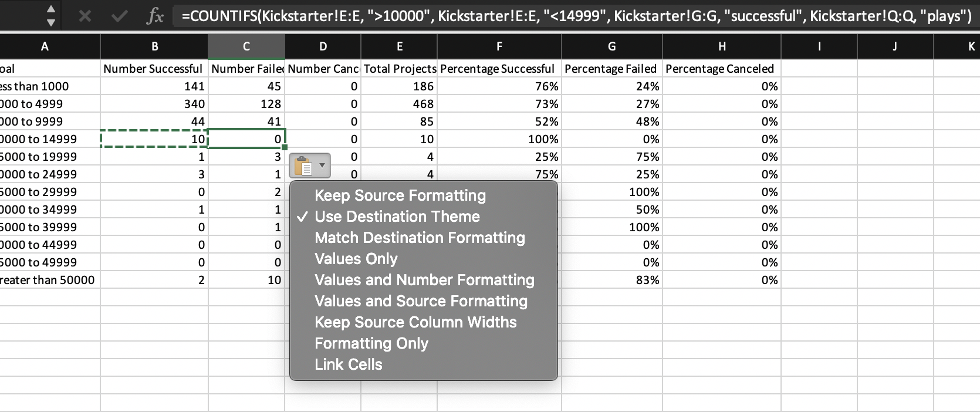Click the 44 successful count cell
980x412 pixels.
point(154,121)
